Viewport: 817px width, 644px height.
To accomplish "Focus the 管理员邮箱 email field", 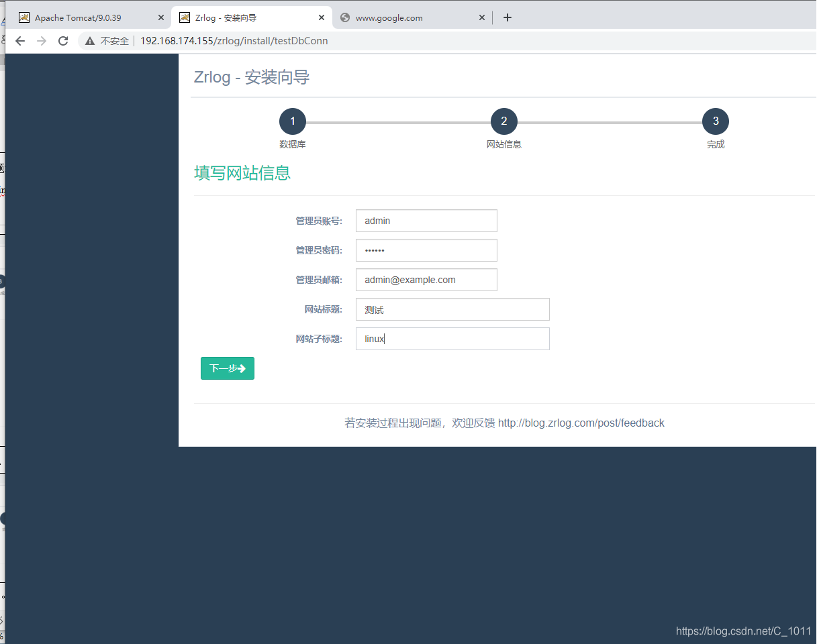I will click(x=426, y=280).
